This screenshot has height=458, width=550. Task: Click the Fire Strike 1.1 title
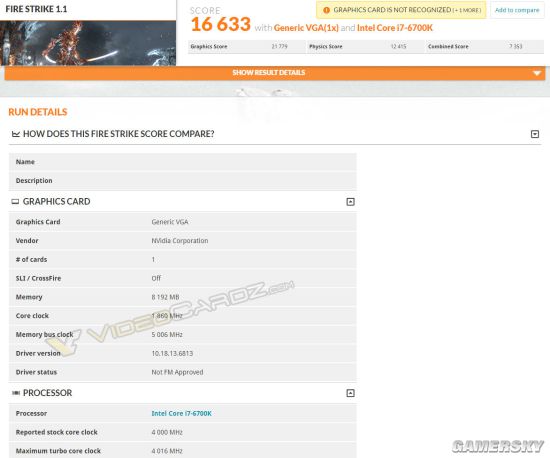pos(36,9)
